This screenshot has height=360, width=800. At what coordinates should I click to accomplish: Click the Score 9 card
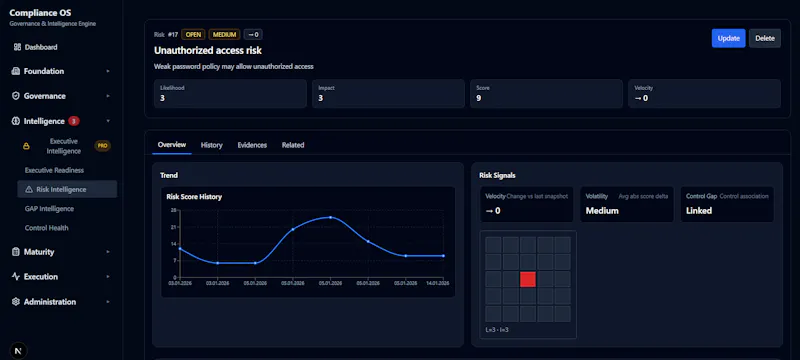pyautogui.click(x=546, y=93)
